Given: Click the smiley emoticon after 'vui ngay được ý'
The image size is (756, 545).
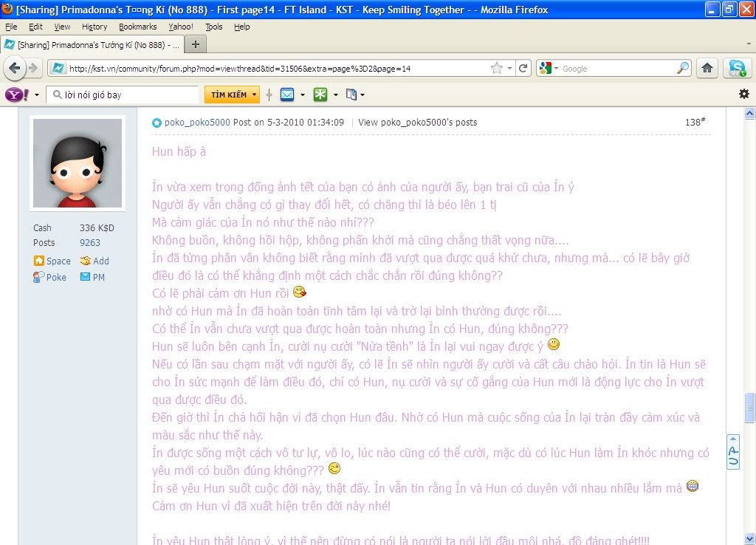Looking at the screenshot, I should click(554, 344).
